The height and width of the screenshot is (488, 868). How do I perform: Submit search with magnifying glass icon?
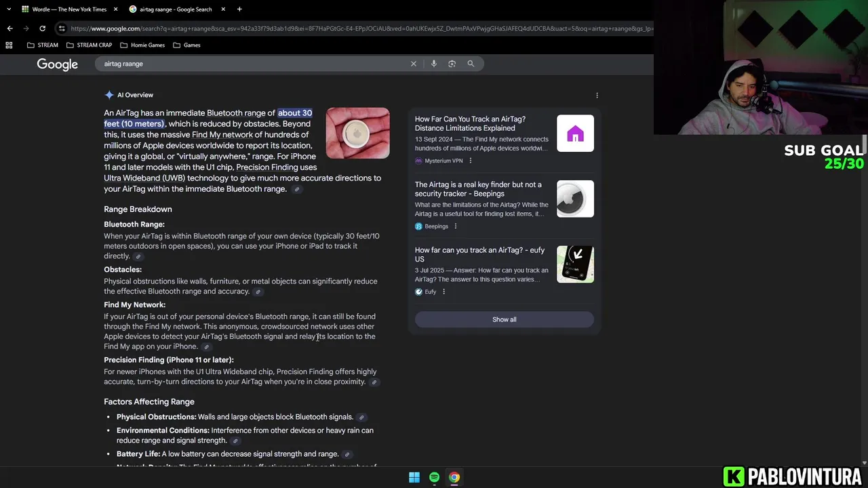click(471, 64)
